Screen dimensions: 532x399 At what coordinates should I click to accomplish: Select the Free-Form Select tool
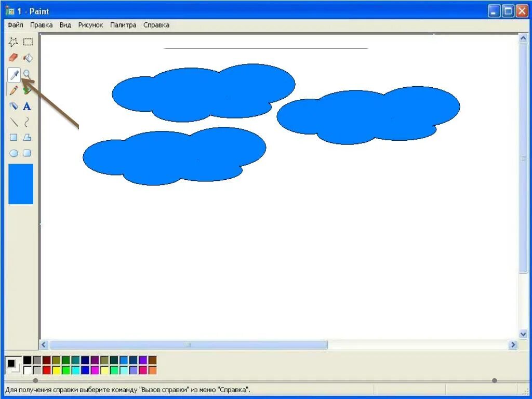point(13,42)
